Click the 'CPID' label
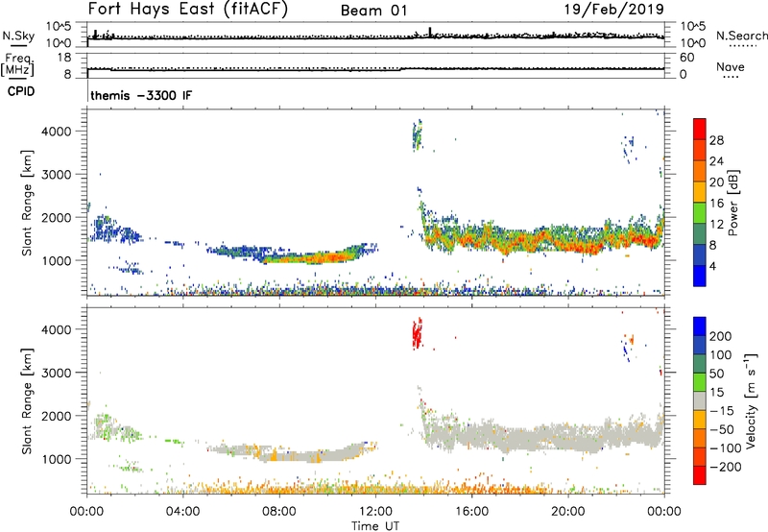The height and width of the screenshot is (532, 768). [21, 91]
